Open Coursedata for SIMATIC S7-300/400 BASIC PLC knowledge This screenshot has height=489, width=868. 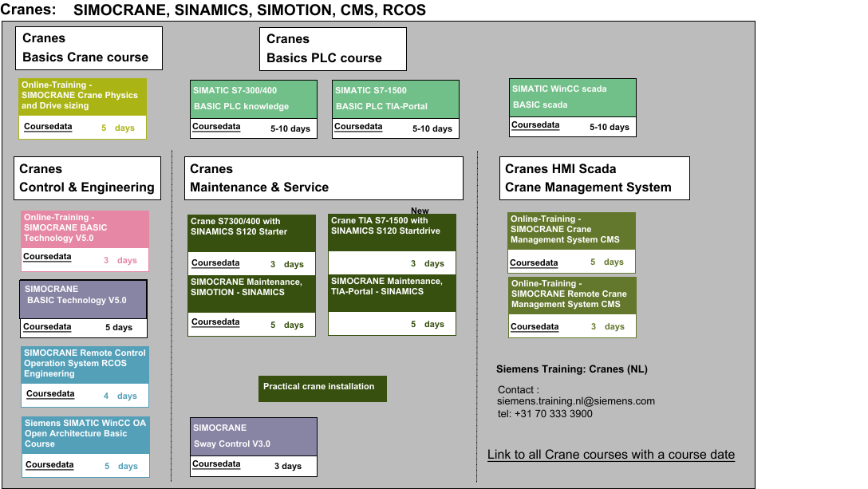point(216,126)
